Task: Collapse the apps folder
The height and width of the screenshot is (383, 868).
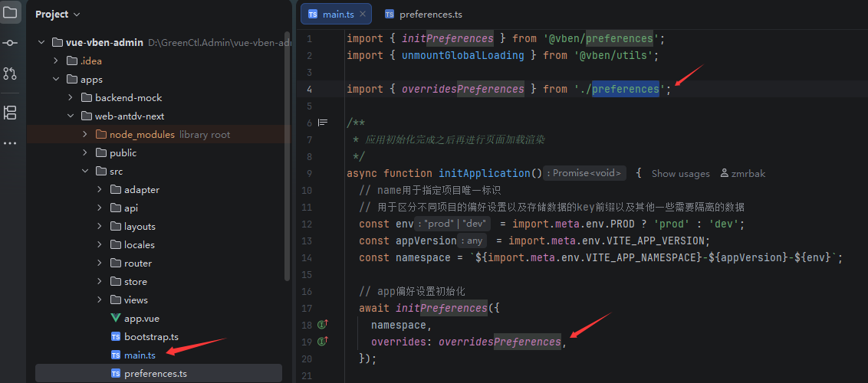Action: click(x=55, y=79)
